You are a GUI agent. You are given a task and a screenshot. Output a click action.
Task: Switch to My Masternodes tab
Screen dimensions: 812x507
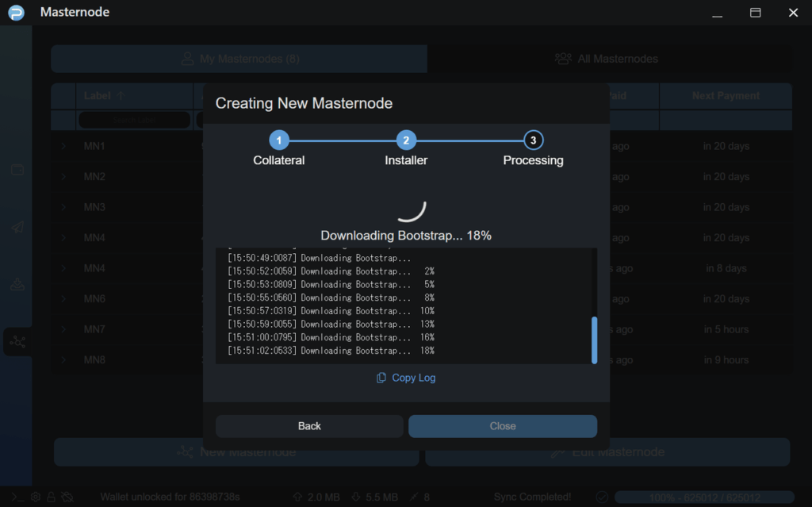pos(239,59)
